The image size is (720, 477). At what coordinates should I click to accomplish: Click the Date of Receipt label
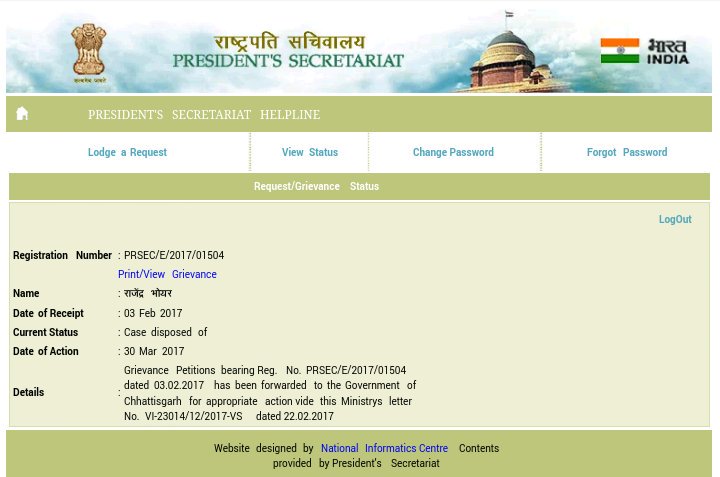coord(48,313)
